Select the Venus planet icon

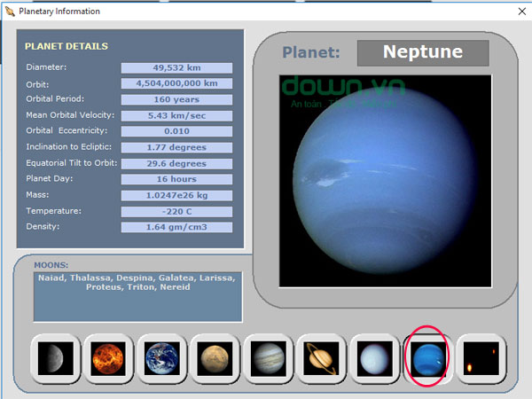(x=107, y=359)
